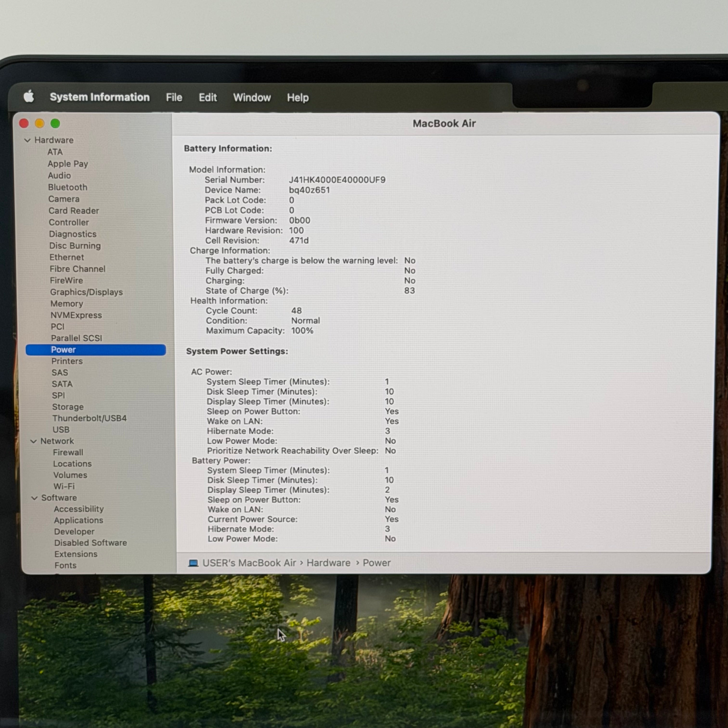This screenshot has height=728, width=728.
Task: Open the Audio hardware section
Action: 59,175
